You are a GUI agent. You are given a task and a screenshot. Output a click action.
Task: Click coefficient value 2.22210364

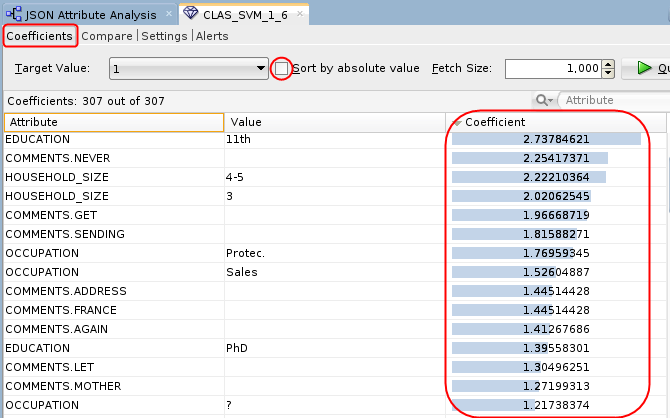pos(556,177)
